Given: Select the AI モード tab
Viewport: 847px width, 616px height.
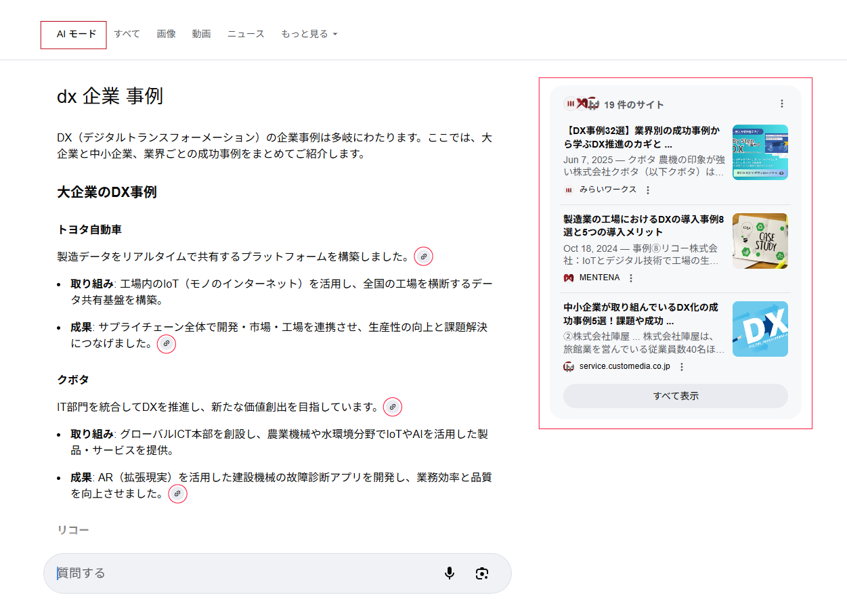Looking at the screenshot, I should [x=74, y=35].
